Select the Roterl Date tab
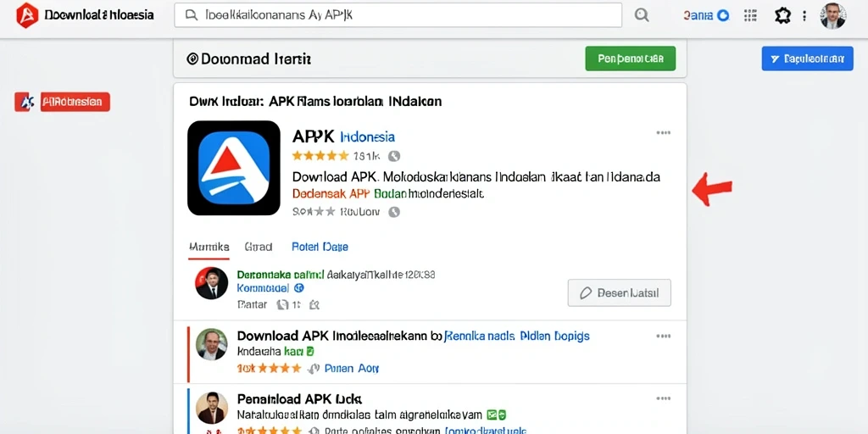The width and height of the screenshot is (868, 434). click(320, 247)
